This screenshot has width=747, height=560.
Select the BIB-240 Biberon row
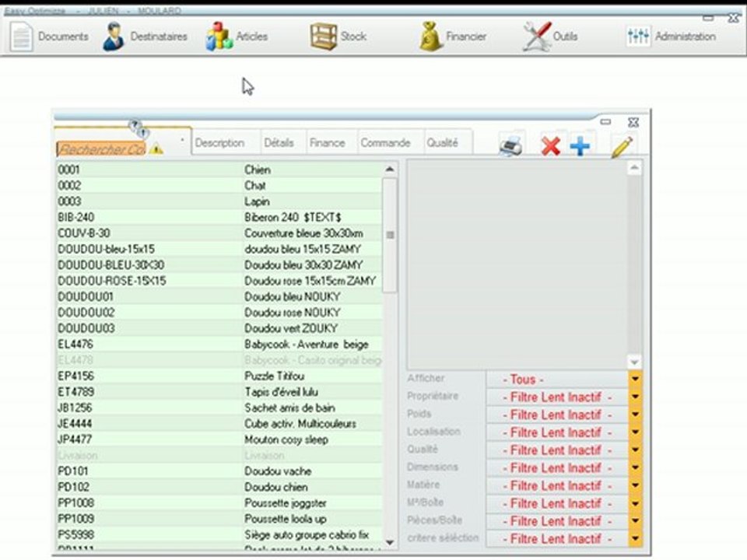(219, 217)
